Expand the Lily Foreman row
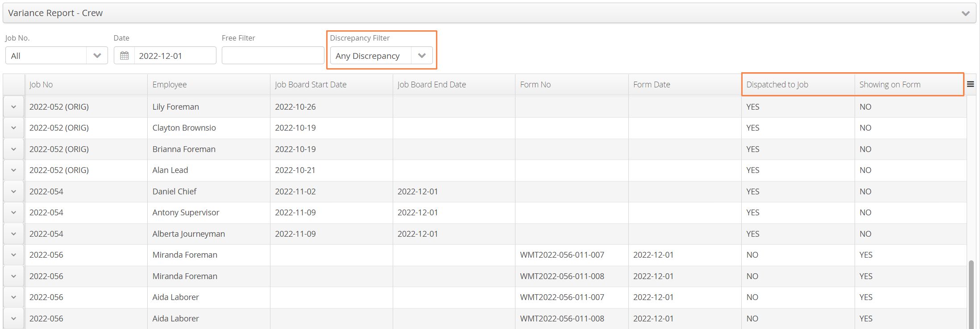The image size is (980, 329). click(x=14, y=107)
